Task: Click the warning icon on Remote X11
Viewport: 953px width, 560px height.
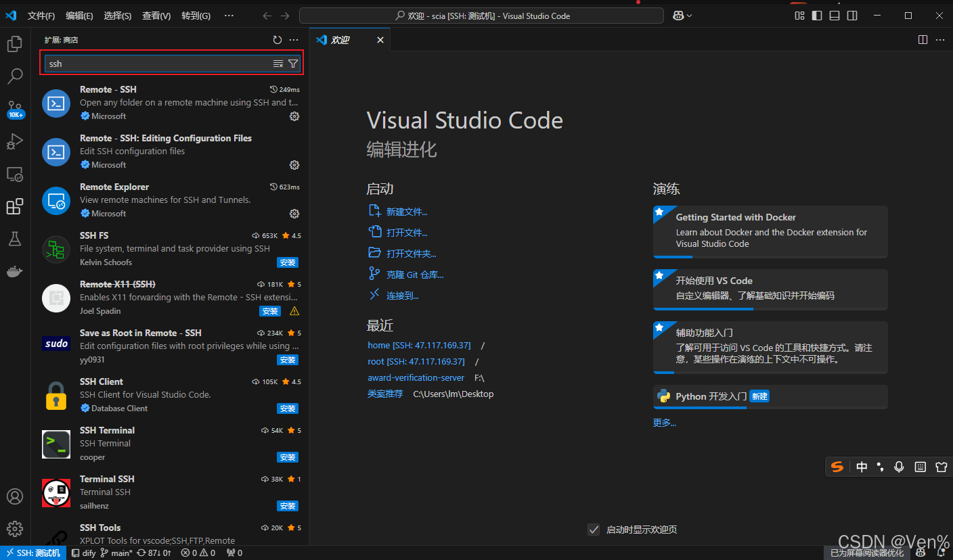Action: pyautogui.click(x=294, y=311)
